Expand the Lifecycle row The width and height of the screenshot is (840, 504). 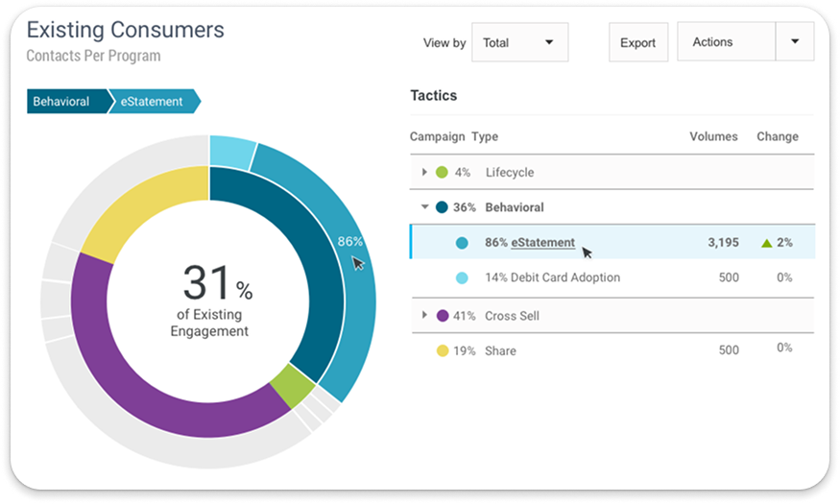[x=424, y=172]
